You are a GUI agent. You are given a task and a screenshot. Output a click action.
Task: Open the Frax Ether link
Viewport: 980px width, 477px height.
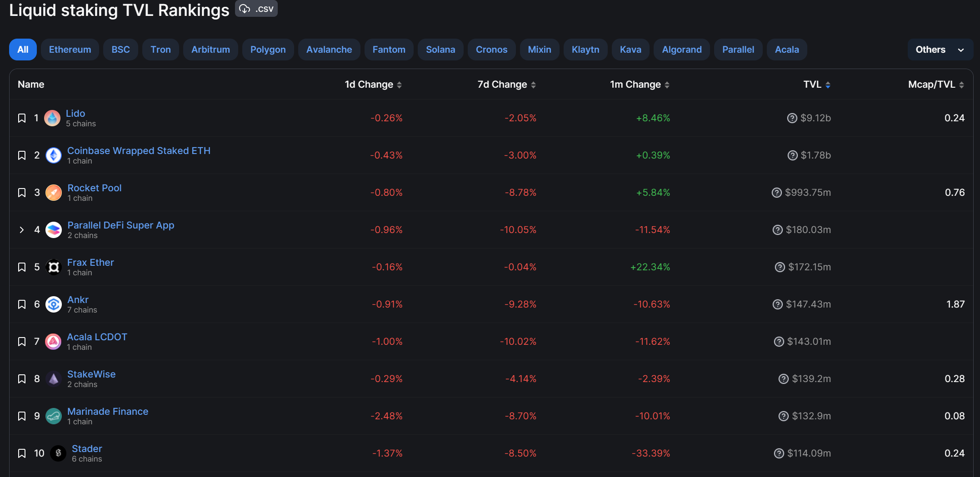[90, 263]
